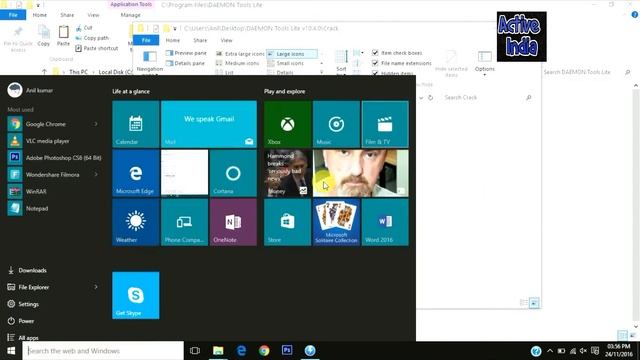Image resolution: width=640 pixels, height=360 pixels.
Task: Open the Weather tile
Action: [136, 222]
